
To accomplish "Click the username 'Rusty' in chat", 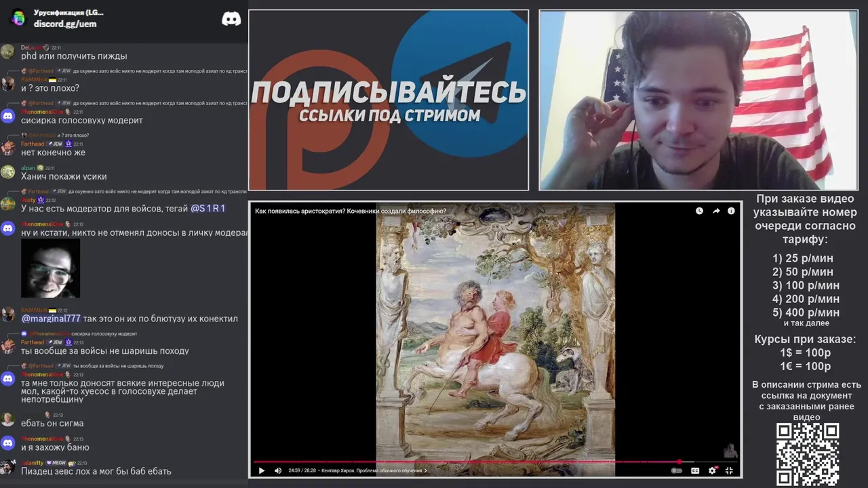I will coord(28,200).
